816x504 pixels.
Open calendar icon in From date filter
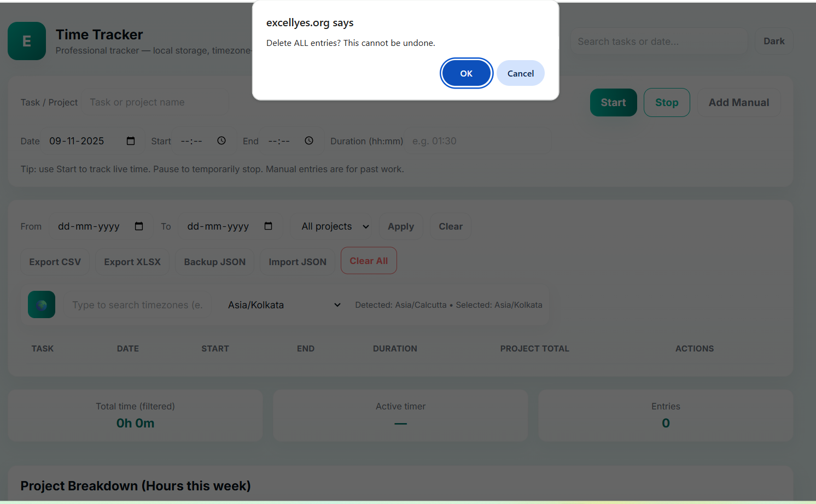point(139,226)
